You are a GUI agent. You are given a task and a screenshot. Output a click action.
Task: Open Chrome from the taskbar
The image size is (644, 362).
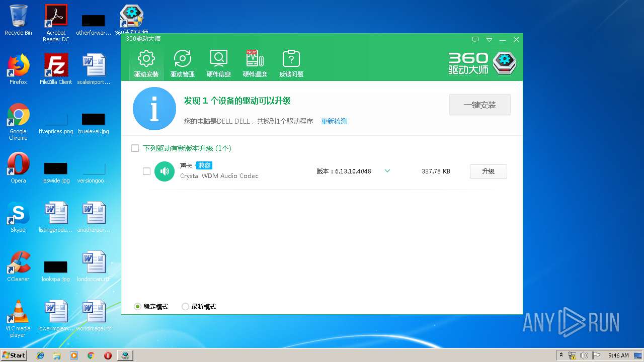91,355
